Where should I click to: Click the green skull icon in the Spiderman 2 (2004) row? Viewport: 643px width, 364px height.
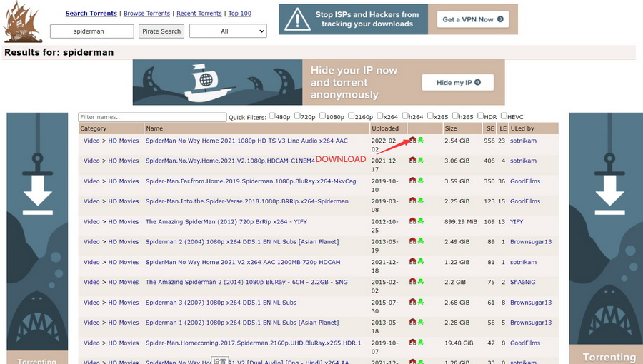click(x=421, y=242)
